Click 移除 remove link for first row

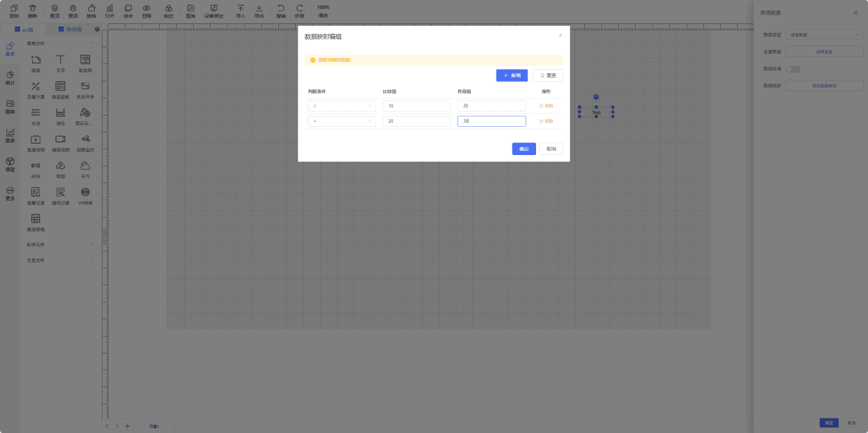click(x=547, y=105)
